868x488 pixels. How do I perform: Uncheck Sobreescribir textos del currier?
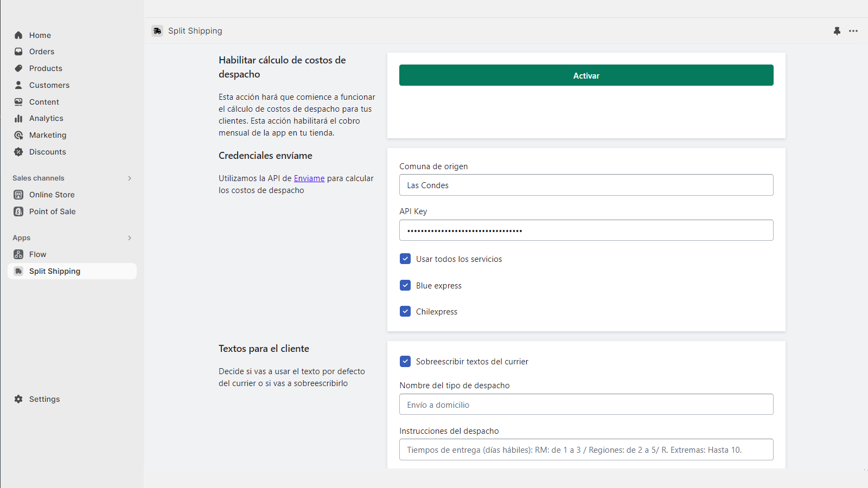pos(405,361)
